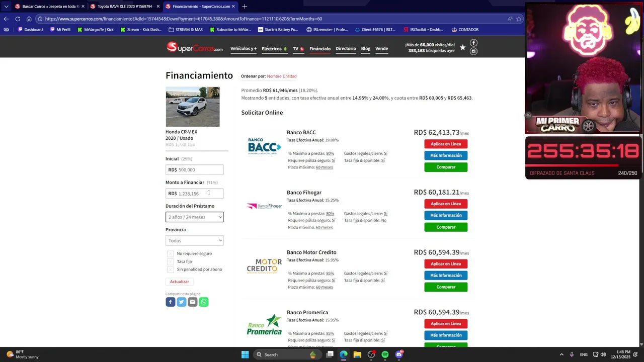Image resolution: width=644 pixels, height=362 pixels.
Task: Open the Banco Fihogar logo
Action: [264, 206]
